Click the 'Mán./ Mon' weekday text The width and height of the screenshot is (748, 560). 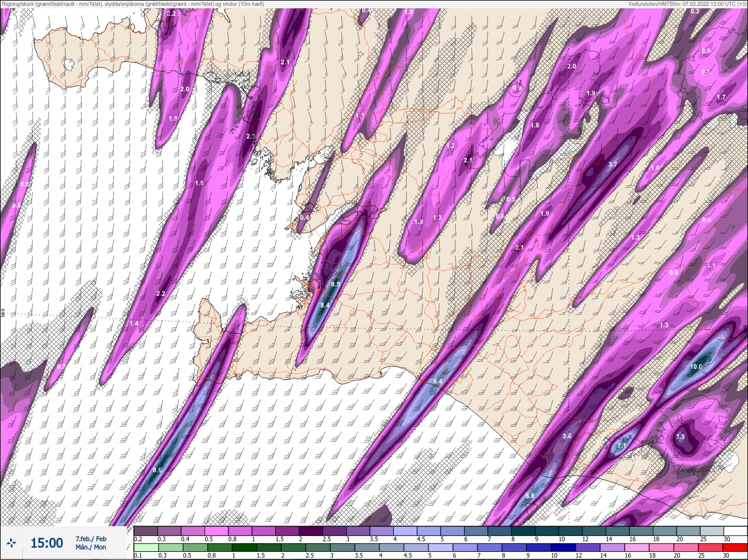(91, 548)
